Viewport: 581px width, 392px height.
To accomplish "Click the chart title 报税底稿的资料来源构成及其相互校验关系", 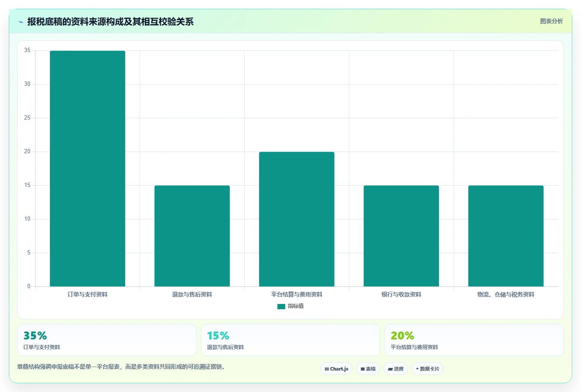I will 110,22.
